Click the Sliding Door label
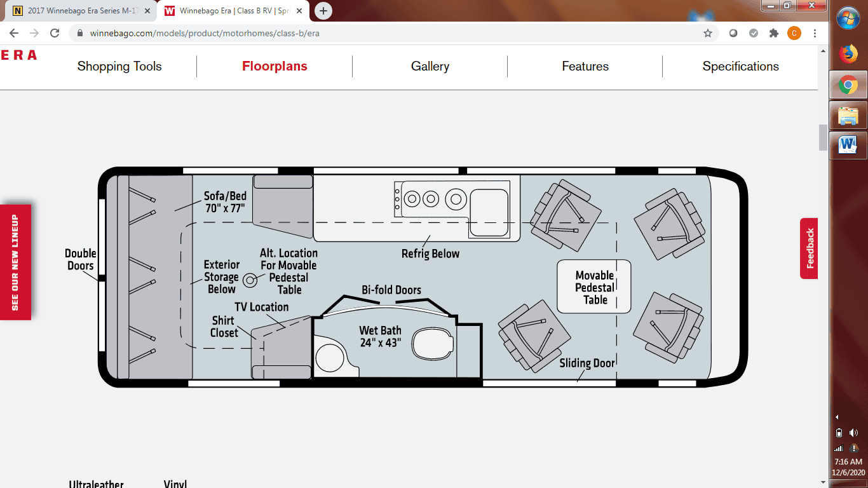This screenshot has height=488, width=868. [587, 363]
